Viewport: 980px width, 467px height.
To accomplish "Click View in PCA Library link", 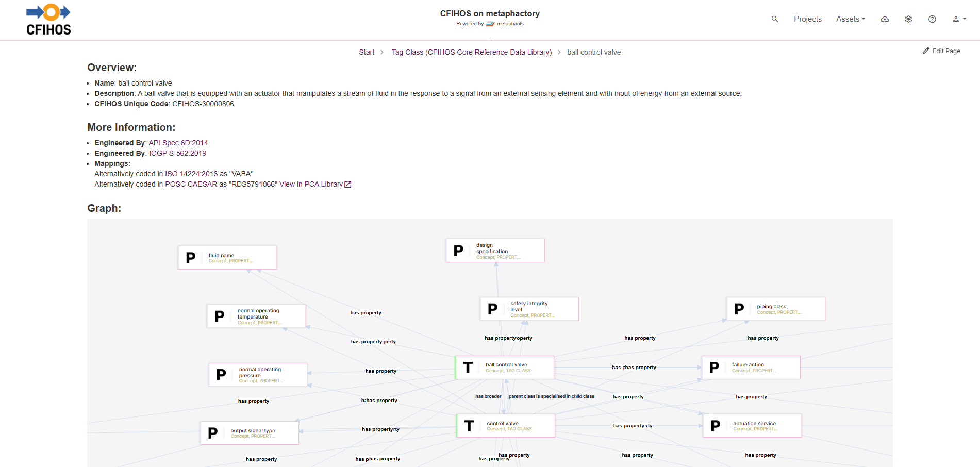I will [311, 184].
